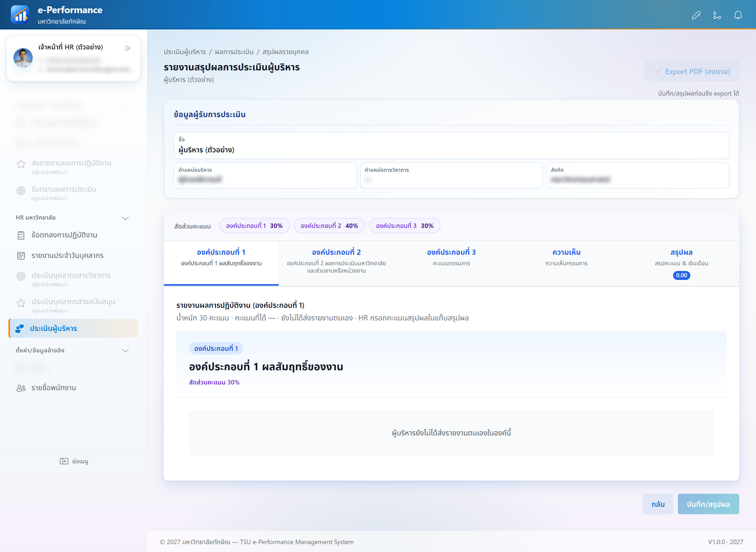The height and width of the screenshot is (552, 756).
Task: Click star icon for ส่งรายงานผลการปฏิบัติงาน
Action: pyautogui.click(x=21, y=164)
